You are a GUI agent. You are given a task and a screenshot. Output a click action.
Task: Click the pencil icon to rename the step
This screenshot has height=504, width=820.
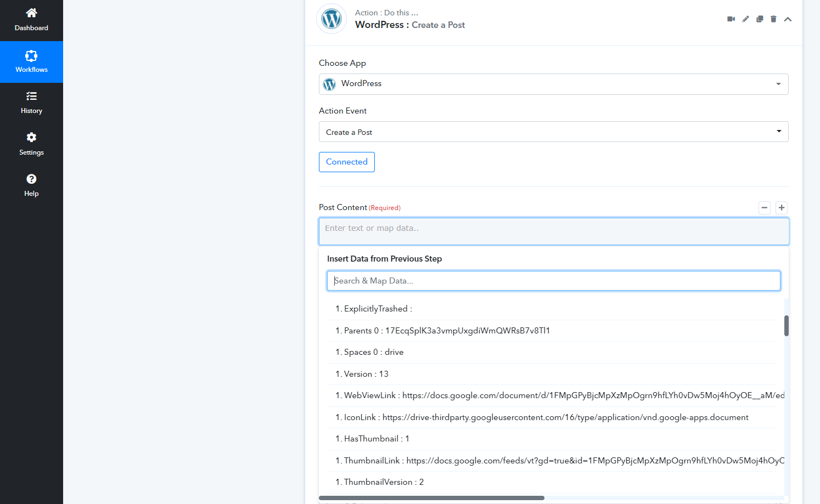tap(745, 19)
